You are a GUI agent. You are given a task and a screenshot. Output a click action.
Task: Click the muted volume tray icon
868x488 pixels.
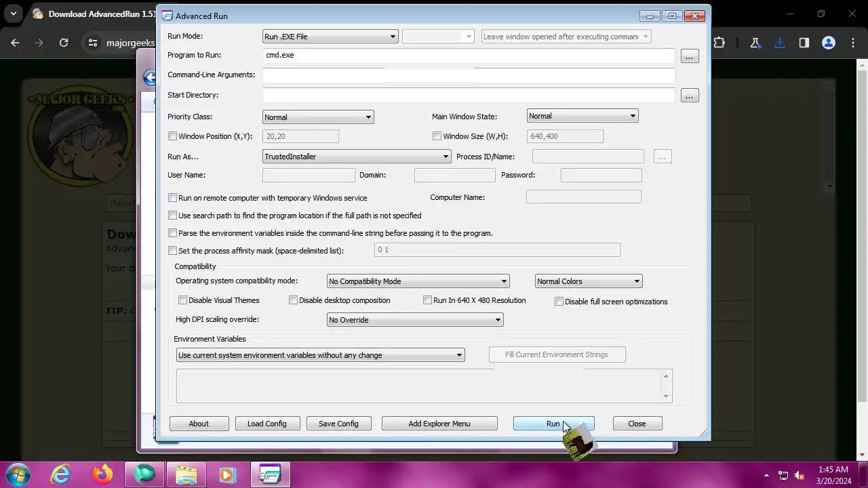click(800, 475)
